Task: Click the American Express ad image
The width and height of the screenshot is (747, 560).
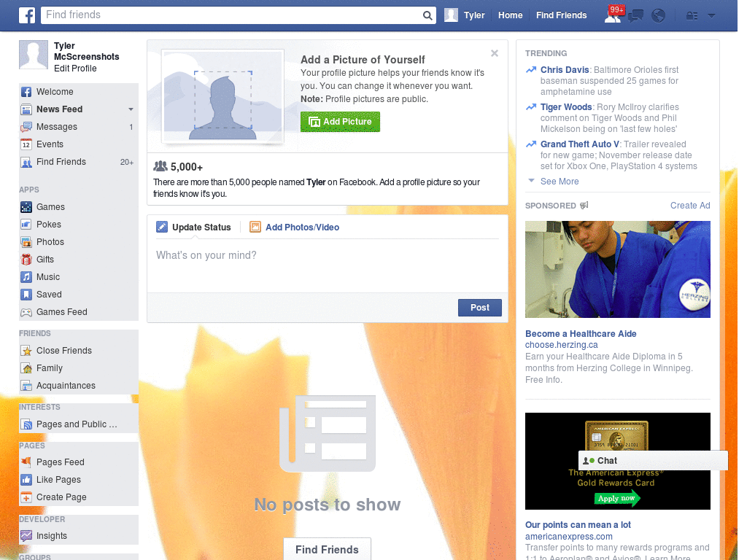Action: [x=617, y=461]
